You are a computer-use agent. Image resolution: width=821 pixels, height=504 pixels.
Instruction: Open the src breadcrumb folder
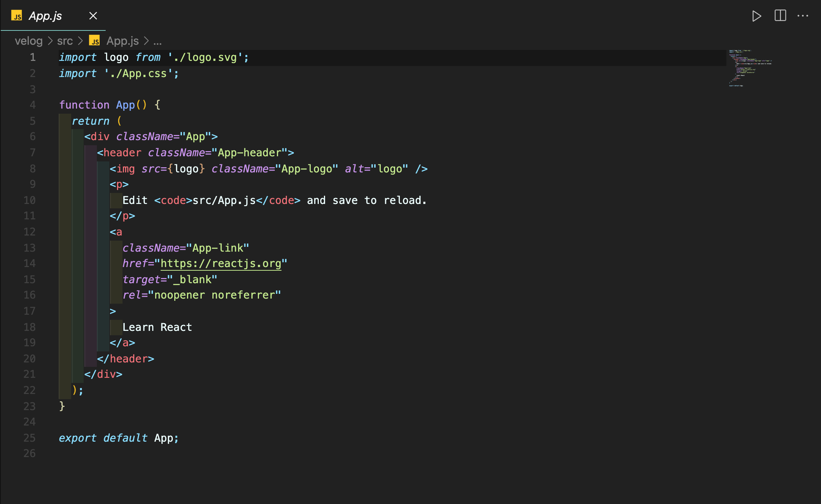tap(65, 41)
